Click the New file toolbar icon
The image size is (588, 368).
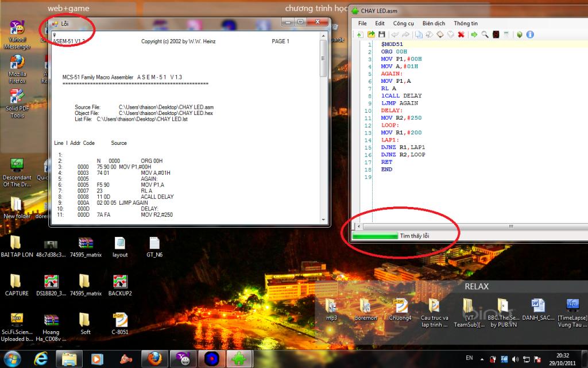tap(359, 34)
